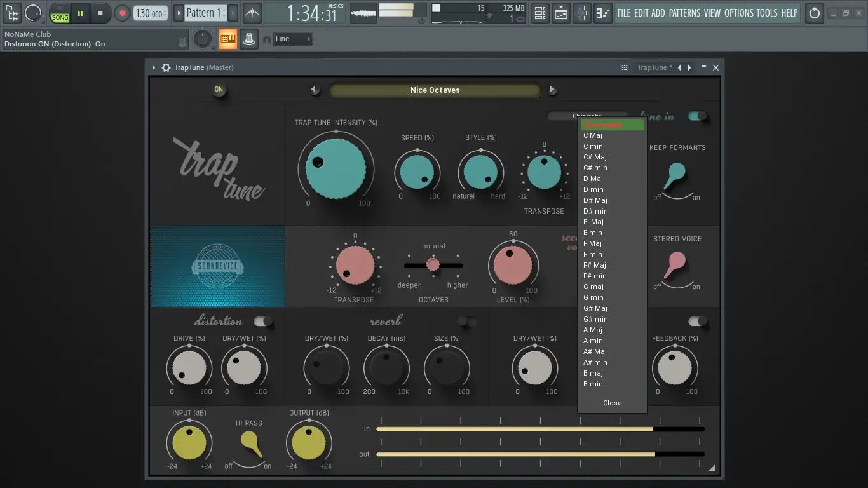Open the Nice Octaves preset selector

435,90
